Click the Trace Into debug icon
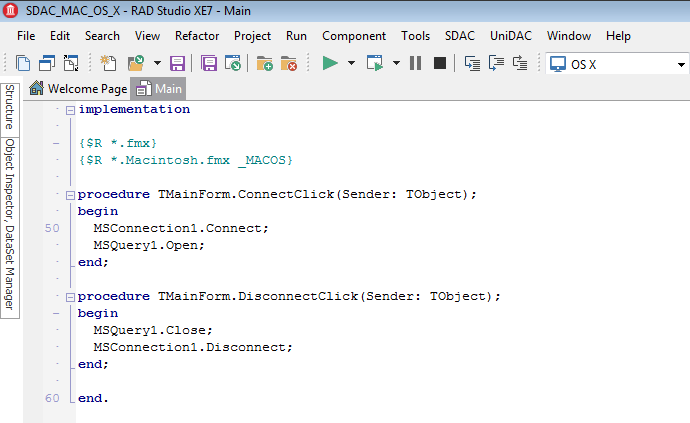 pos(472,63)
